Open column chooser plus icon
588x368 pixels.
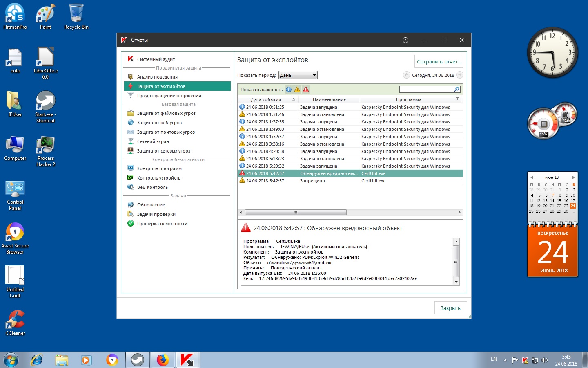coord(458,99)
